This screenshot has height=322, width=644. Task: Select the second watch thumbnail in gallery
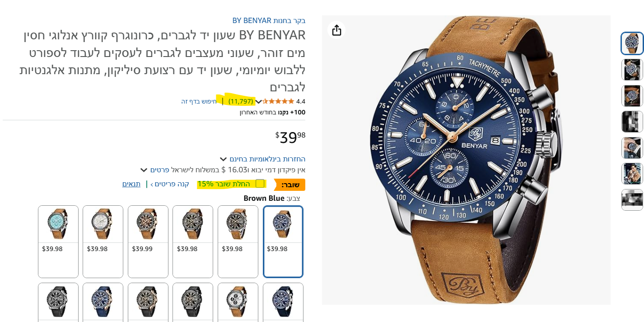tap(632, 70)
